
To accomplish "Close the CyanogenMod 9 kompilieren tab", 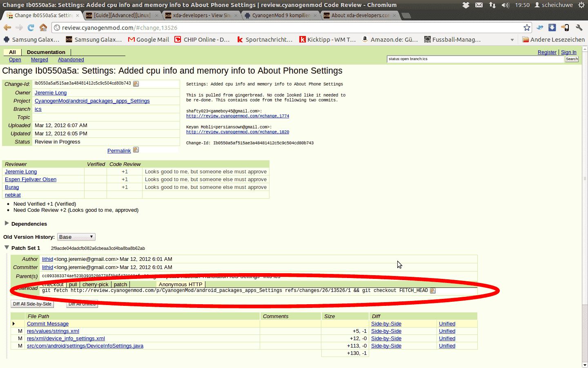I will 315,16.
